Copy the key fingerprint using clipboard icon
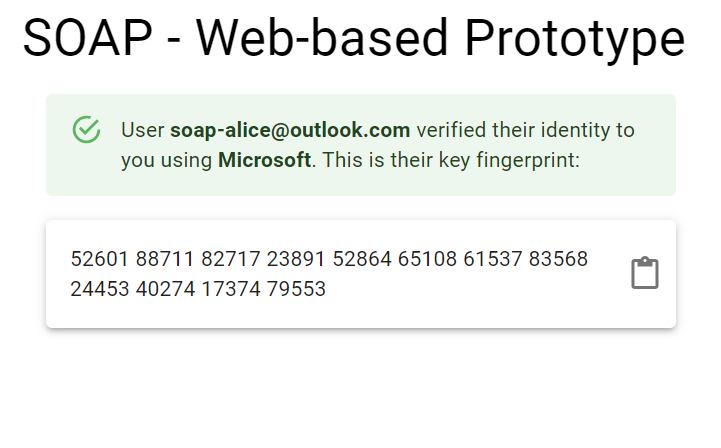The width and height of the screenshot is (721, 448). [645, 273]
